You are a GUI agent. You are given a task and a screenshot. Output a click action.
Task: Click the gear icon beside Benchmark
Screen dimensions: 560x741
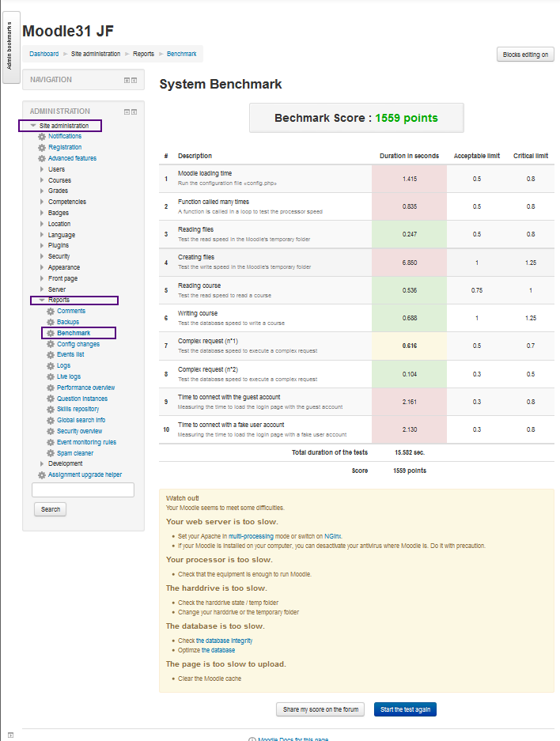coord(51,333)
